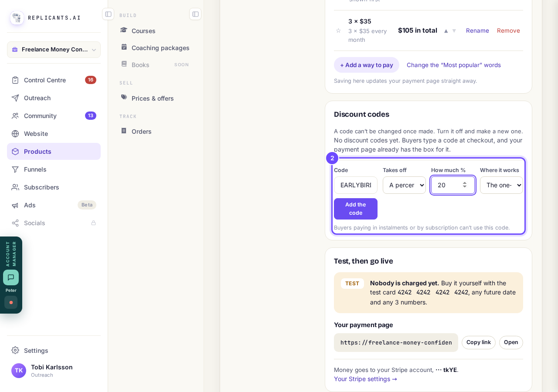Open Your Stripe settings link
The width and height of the screenshot is (558, 392).
coord(365,379)
